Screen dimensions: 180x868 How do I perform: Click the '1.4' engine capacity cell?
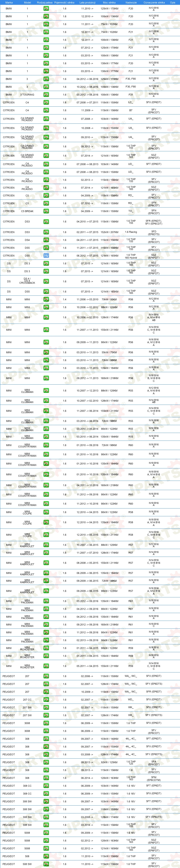click(x=65, y=300)
